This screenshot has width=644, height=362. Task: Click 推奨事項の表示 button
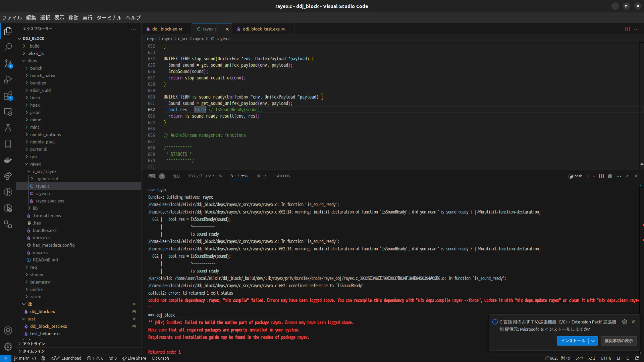pyautogui.click(x=619, y=341)
